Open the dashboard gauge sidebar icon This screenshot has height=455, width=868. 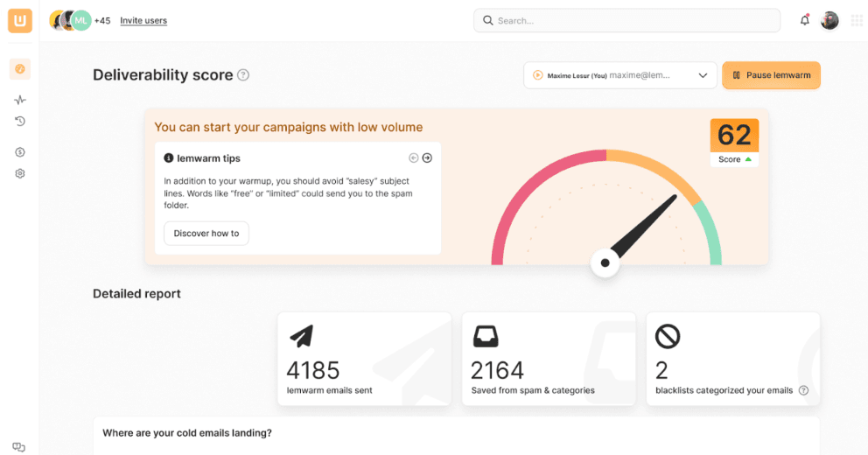pyautogui.click(x=20, y=68)
